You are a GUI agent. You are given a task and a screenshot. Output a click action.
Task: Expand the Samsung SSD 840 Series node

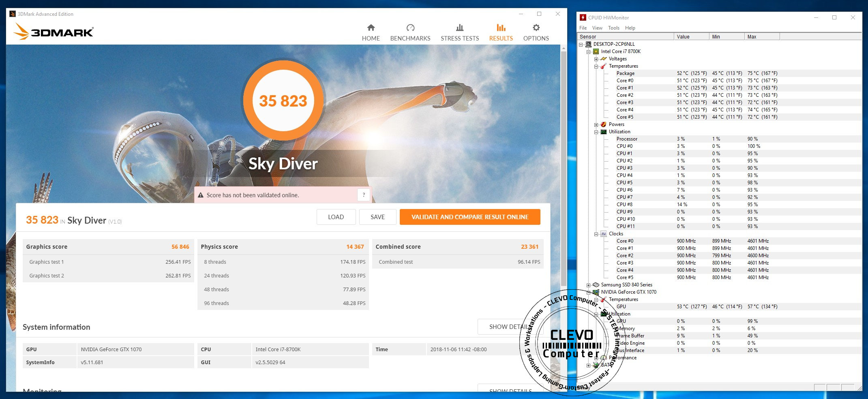(589, 285)
